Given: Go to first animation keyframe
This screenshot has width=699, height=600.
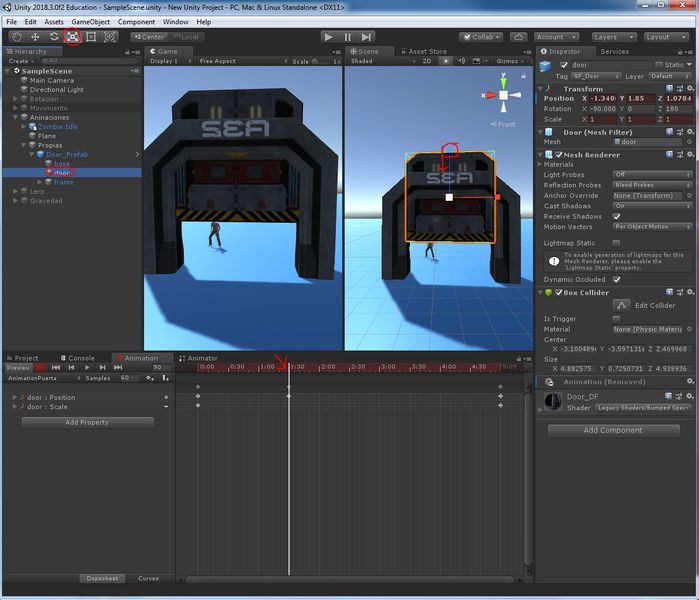Looking at the screenshot, I should click(x=56, y=368).
